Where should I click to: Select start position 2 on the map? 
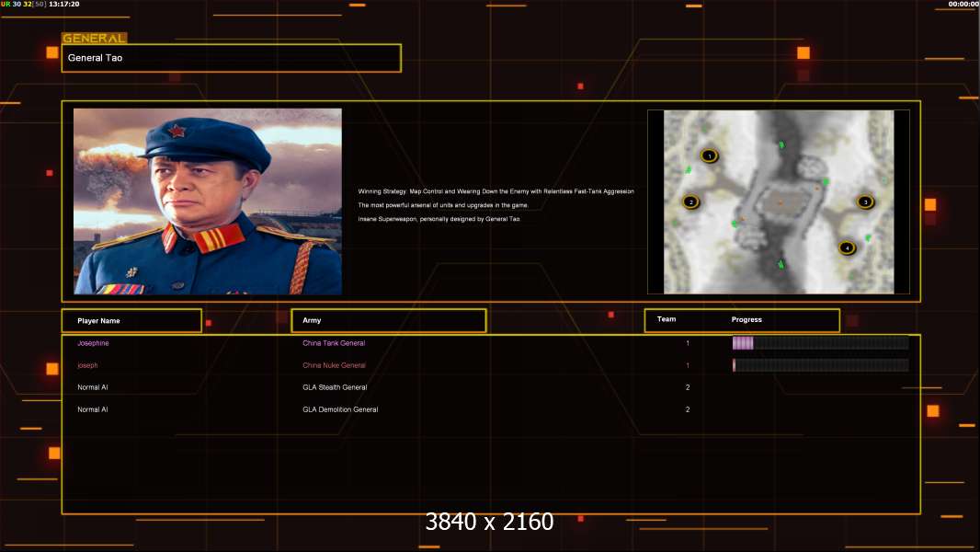[x=690, y=201]
